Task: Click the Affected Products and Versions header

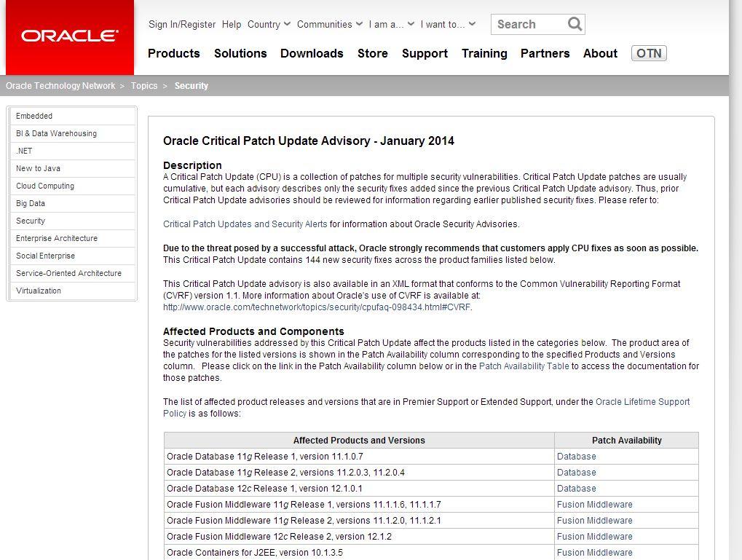Action: pyautogui.click(x=359, y=441)
